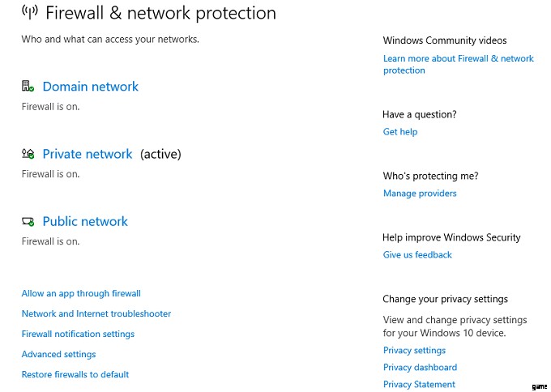
Task: Click Give us feedback link
Action: [417, 254]
